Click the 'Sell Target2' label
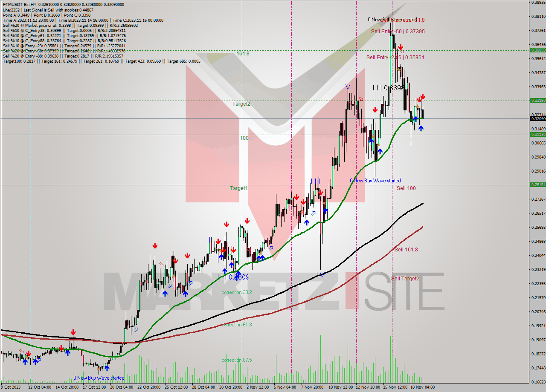The height and width of the screenshot is (392, 546). click(x=405, y=278)
